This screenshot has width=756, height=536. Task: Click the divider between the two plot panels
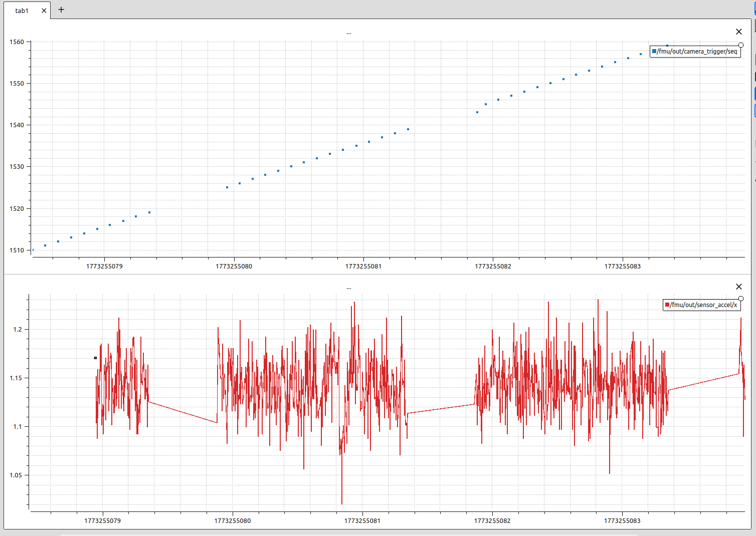click(377, 274)
